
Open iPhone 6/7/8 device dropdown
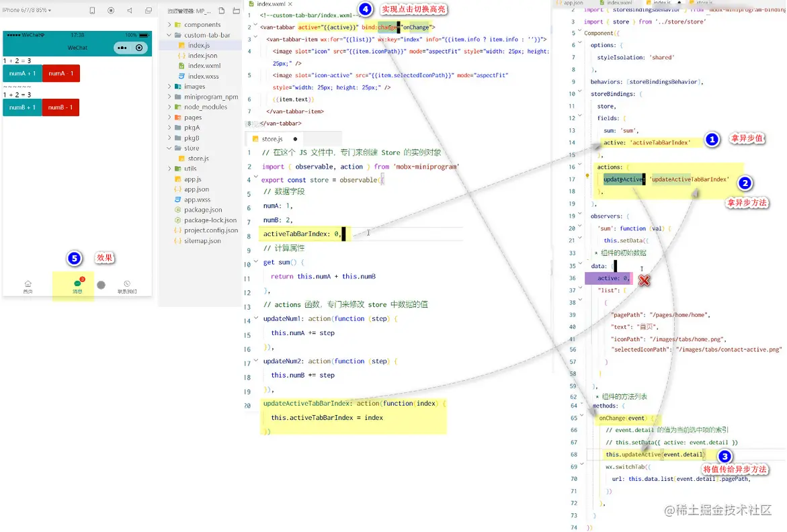coord(27,10)
